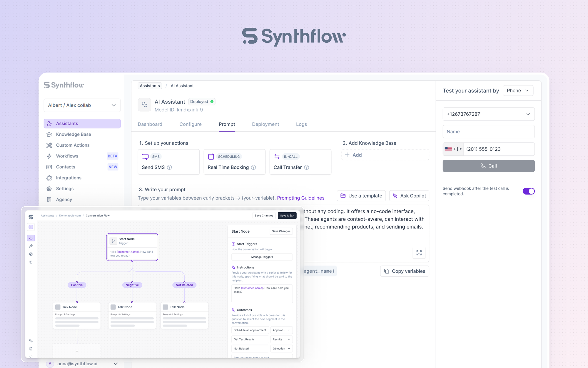Click the Scheduling Real Time Booking icon

coord(211,156)
